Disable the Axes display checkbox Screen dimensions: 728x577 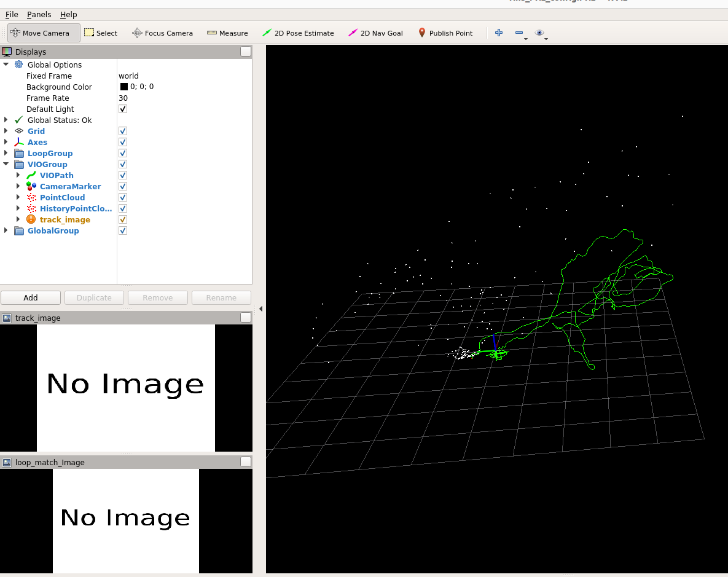coord(123,142)
